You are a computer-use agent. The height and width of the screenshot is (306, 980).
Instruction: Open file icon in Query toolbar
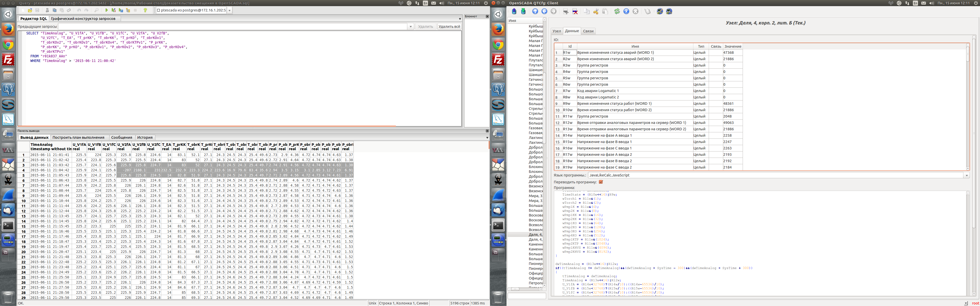(x=30, y=11)
